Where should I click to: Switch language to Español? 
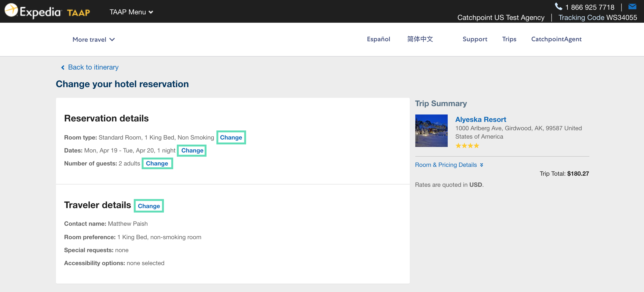click(378, 39)
